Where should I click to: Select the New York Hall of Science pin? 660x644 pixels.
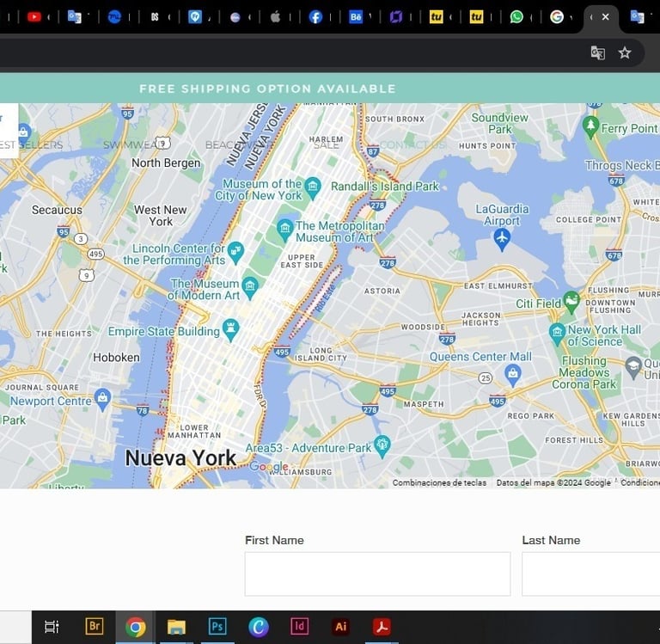pyautogui.click(x=557, y=334)
